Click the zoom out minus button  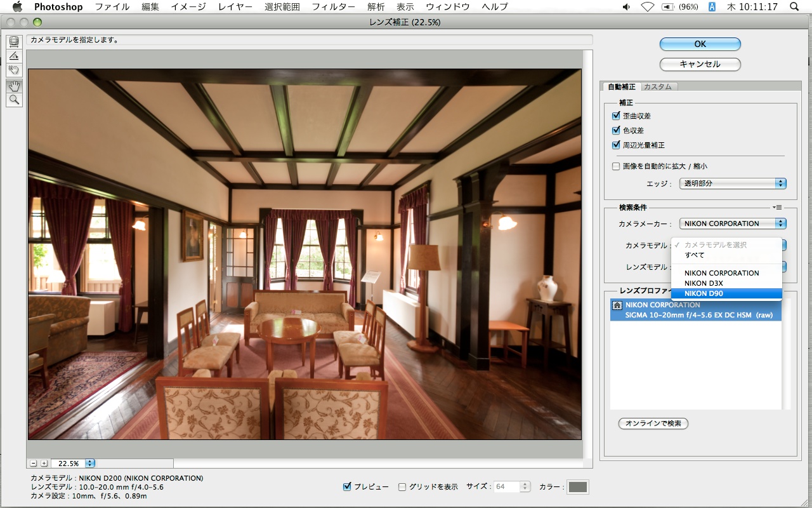[x=34, y=464]
